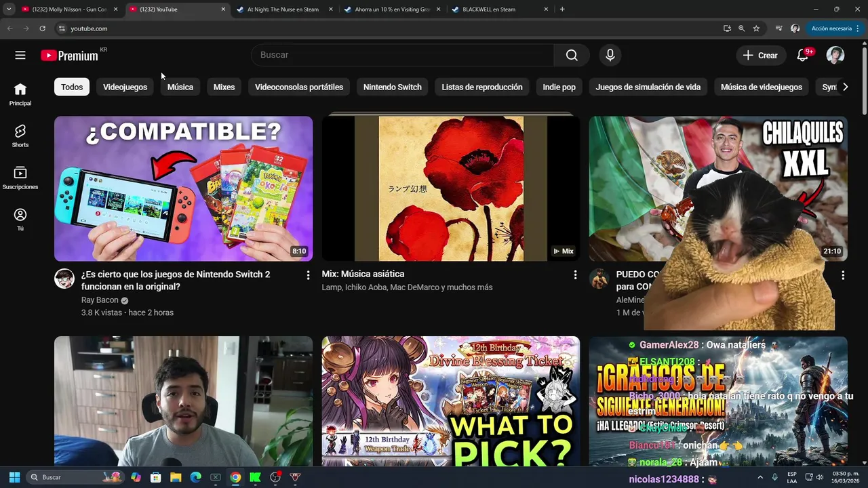868x488 pixels.
Task: Click the YouTube search input field
Action: tap(402, 55)
